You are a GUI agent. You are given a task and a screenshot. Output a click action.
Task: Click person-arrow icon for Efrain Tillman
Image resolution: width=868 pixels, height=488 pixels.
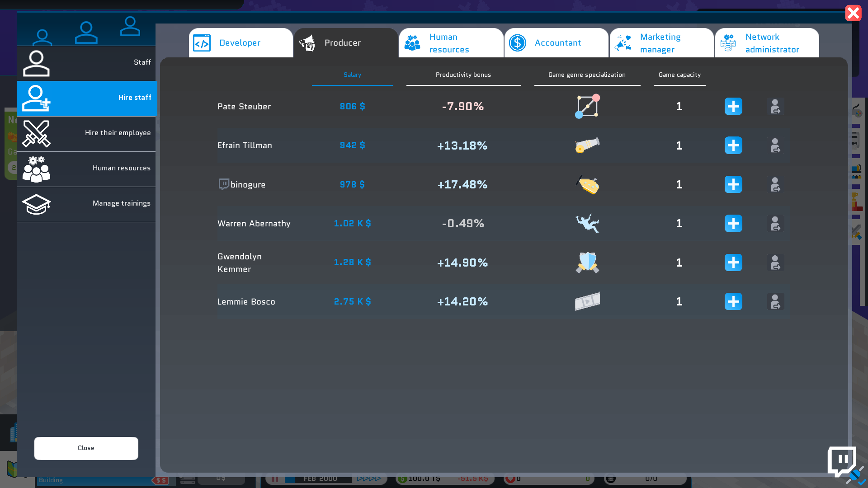coord(775,145)
